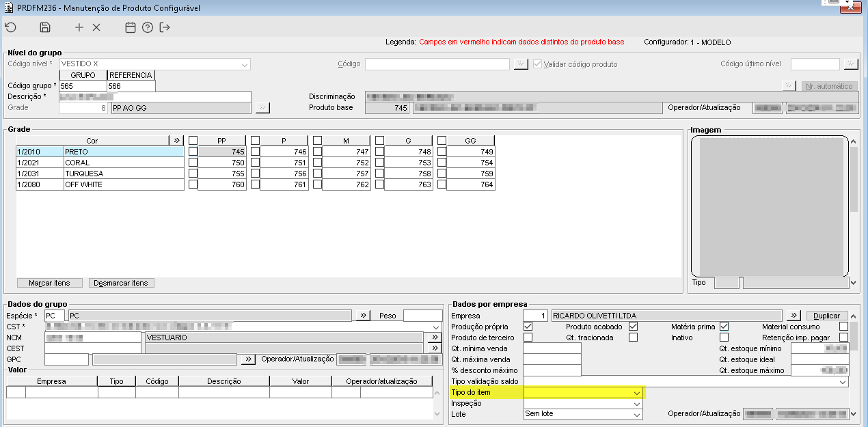The image size is (868, 427).
Task: Open lookup beside the Código field
Action: pos(521,64)
